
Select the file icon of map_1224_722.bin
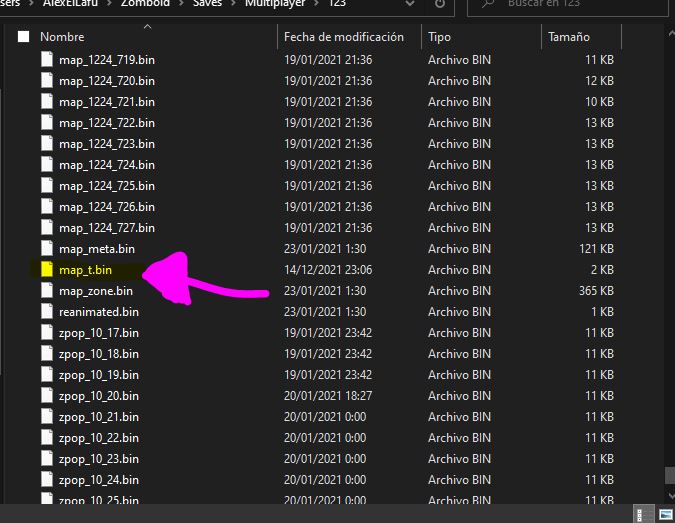coord(47,123)
